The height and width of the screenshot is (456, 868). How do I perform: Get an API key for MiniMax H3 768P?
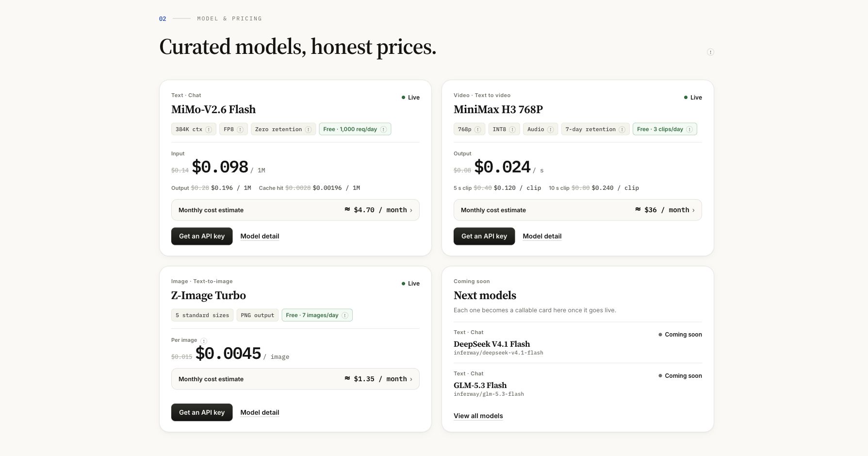click(x=484, y=236)
